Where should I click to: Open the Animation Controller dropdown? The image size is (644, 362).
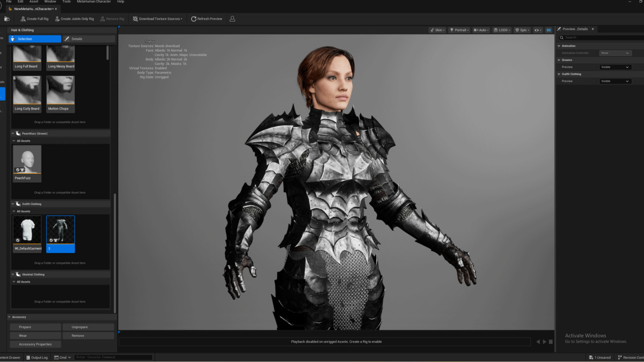pos(615,53)
